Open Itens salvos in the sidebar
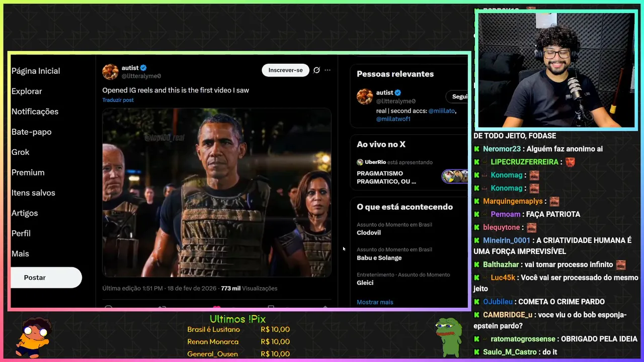The image size is (644, 362). tap(33, 193)
